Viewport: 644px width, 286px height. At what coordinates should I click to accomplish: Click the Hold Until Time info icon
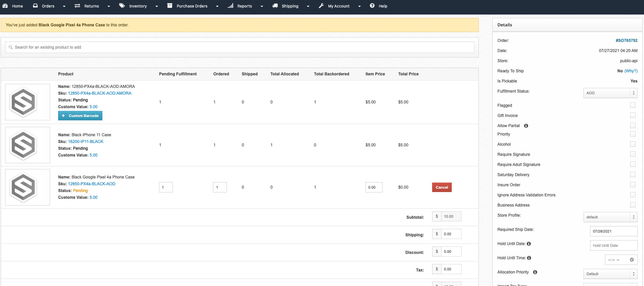[x=529, y=258]
